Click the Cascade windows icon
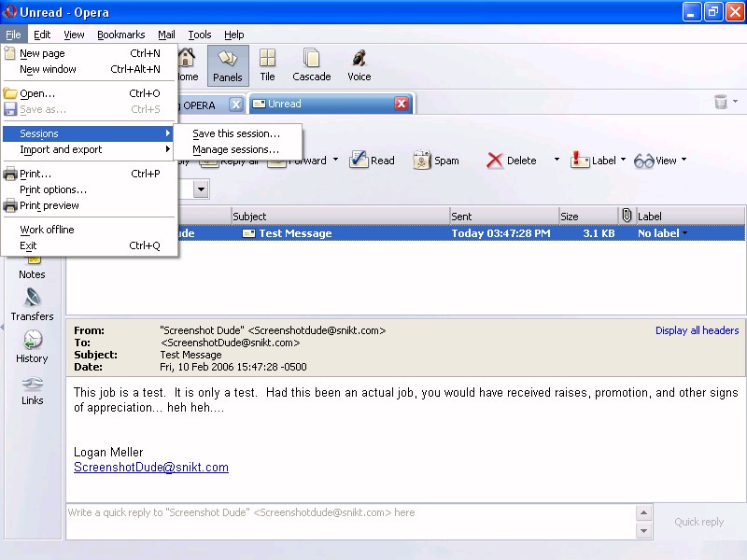This screenshot has height=560, width=747. (312, 65)
